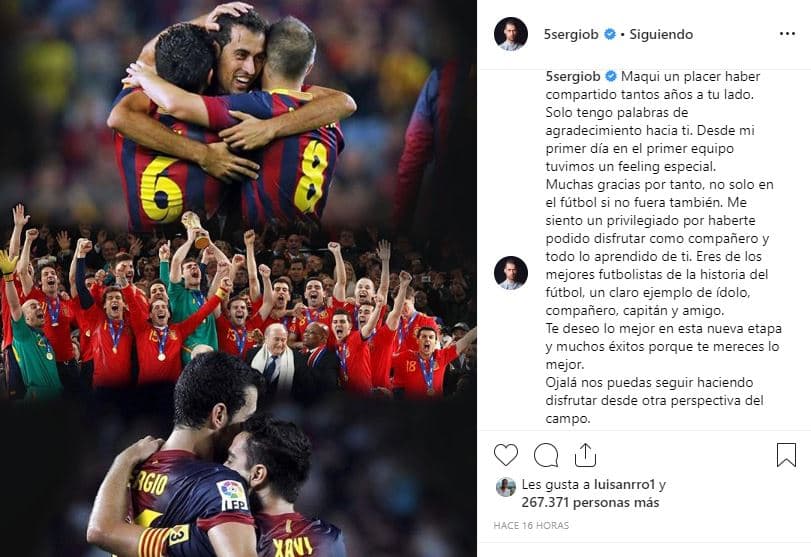This screenshot has width=811, height=557.
Task: Save the post with the bookmark icon
Action: point(786,455)
